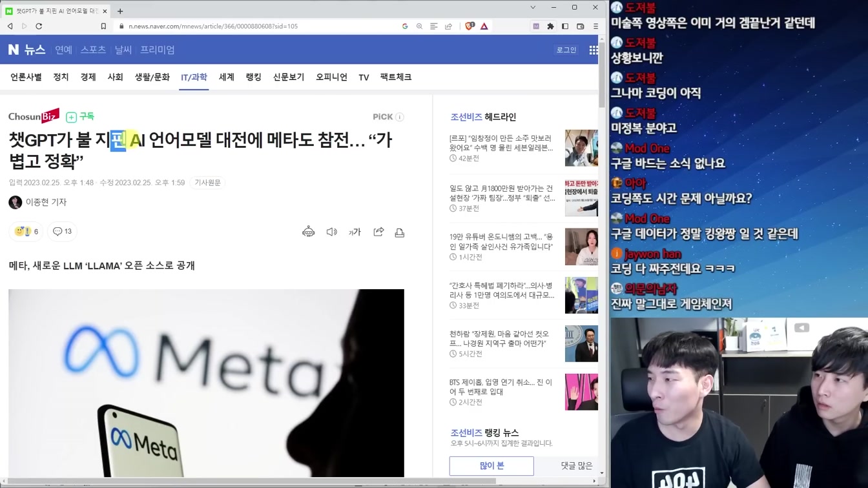Image resolution: width=868 pixels, height=488 pixels.
Task: Select the 신문보기 menu tab
Action: [288, 77]
